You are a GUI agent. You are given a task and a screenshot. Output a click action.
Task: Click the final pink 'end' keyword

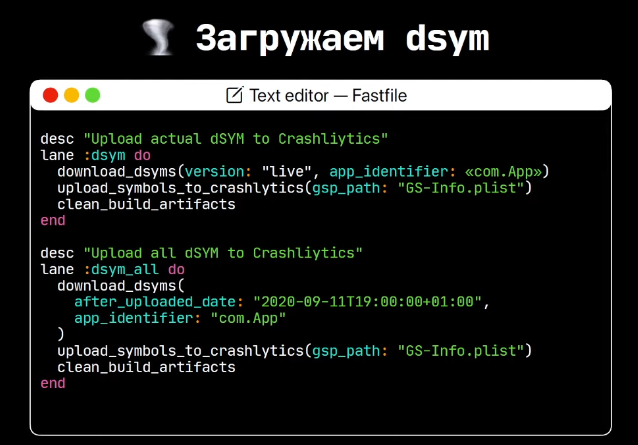pos(53,383)
